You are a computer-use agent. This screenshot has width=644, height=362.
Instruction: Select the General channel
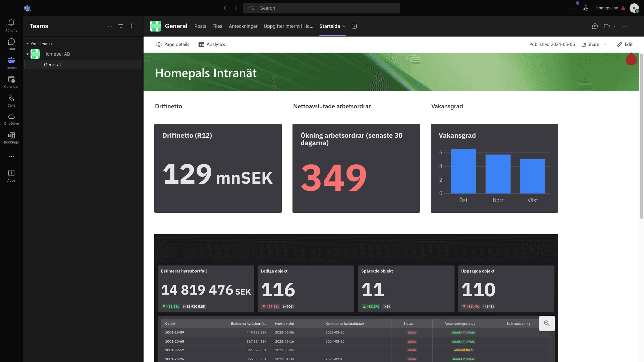tap(83, 65)
